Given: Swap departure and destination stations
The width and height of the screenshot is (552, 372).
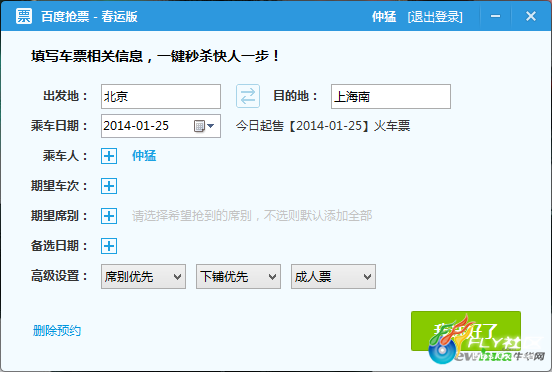Looking at the screenshot, I should 248,96.
